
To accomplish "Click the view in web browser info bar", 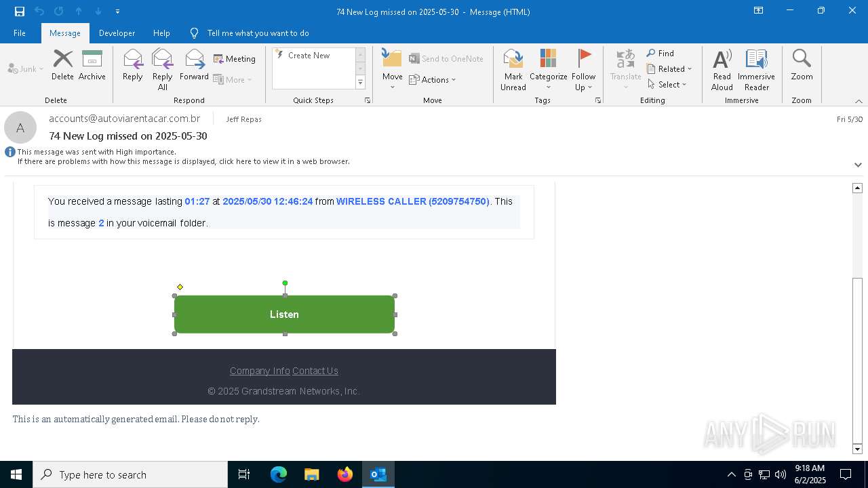I will pyautogui.click(x=183, y=161).
